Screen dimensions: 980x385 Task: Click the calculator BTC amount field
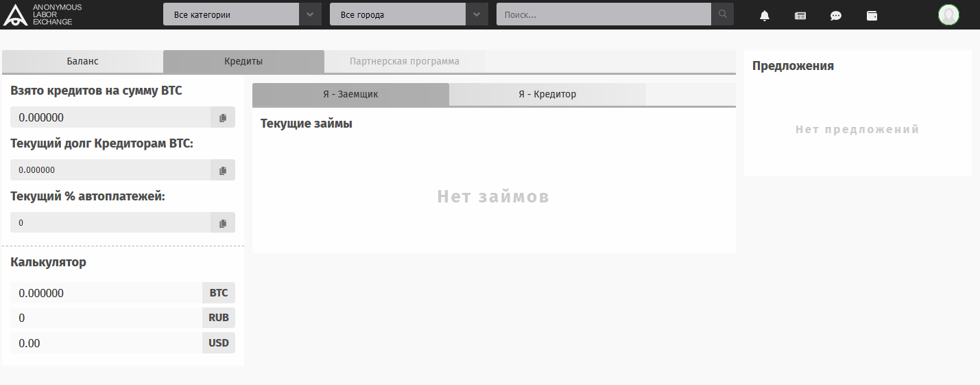point(106,293)
